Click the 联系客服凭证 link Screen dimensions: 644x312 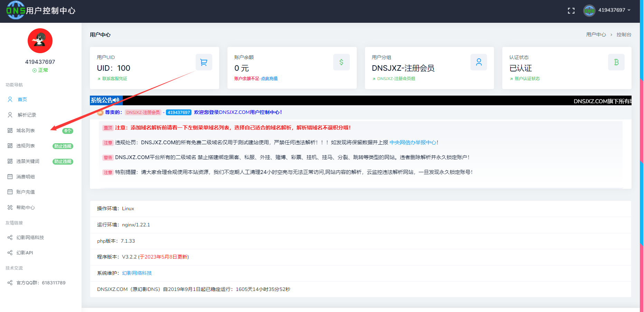[114, 79]
